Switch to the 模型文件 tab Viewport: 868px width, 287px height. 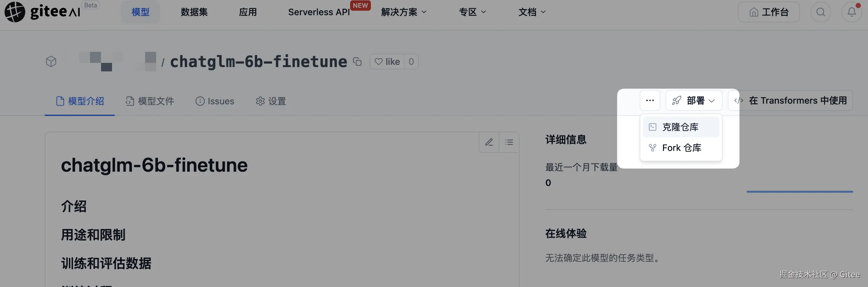[x=150, y=101]
